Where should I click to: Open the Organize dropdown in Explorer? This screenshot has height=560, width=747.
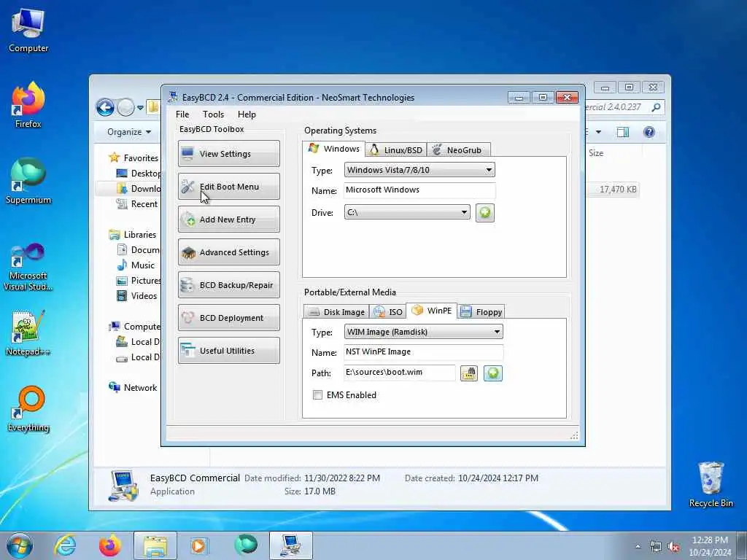pyautogui.click(x=129, y=132)
